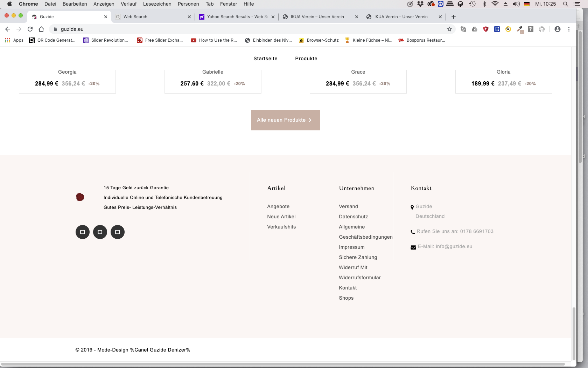Open Spotlight search in the menu bar

566,4
